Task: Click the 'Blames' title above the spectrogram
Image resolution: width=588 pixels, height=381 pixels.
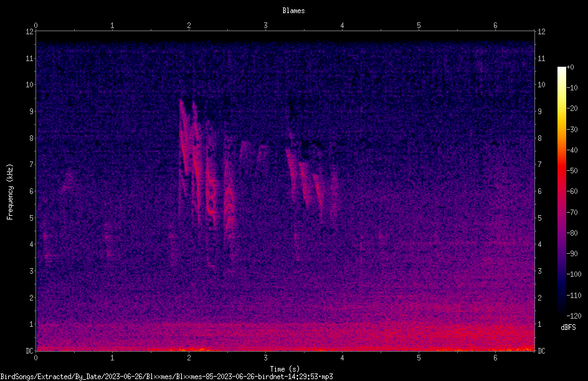Action: coord(293,11)
